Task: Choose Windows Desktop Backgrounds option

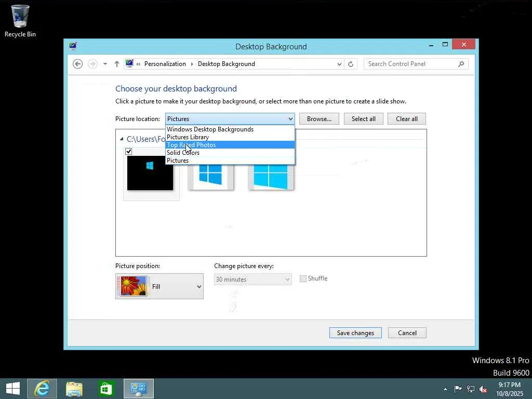Action: [x=230, y=129]
